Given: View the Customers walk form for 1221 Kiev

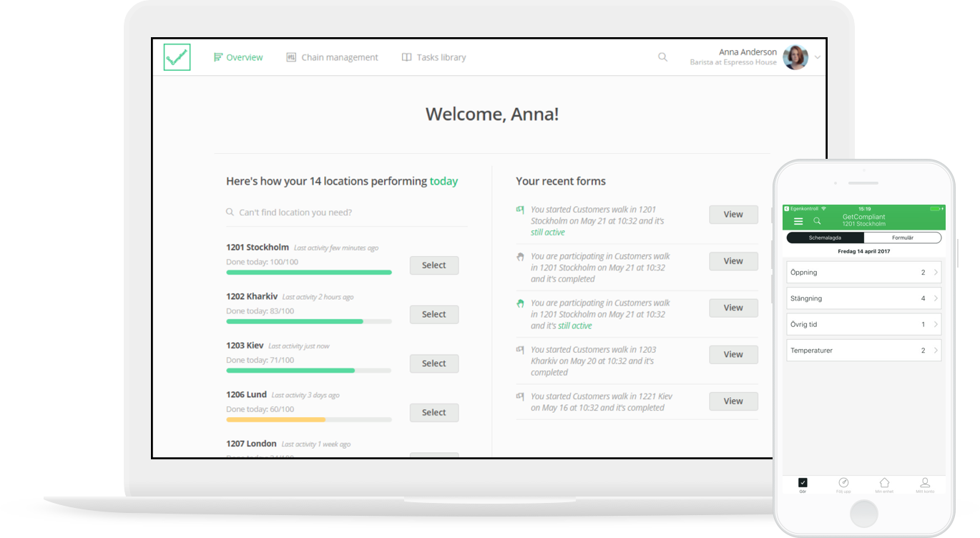Looking at the screenshot, I should [732, 401].
